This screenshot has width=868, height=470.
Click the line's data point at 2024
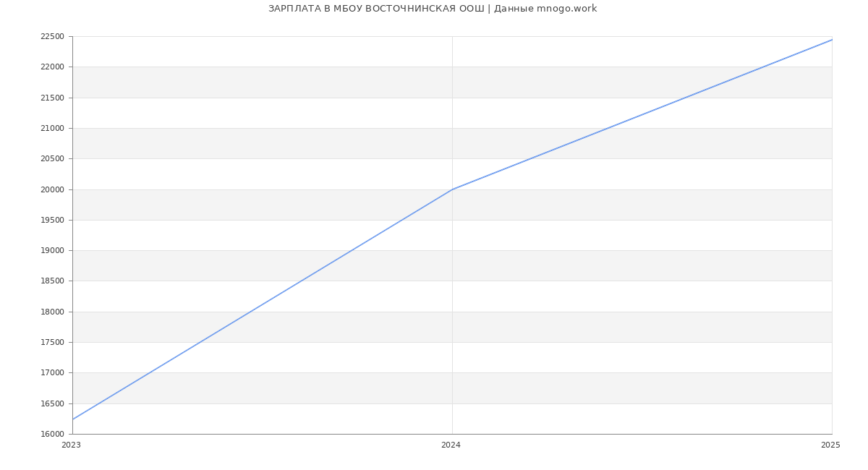[x=452, y=189]
